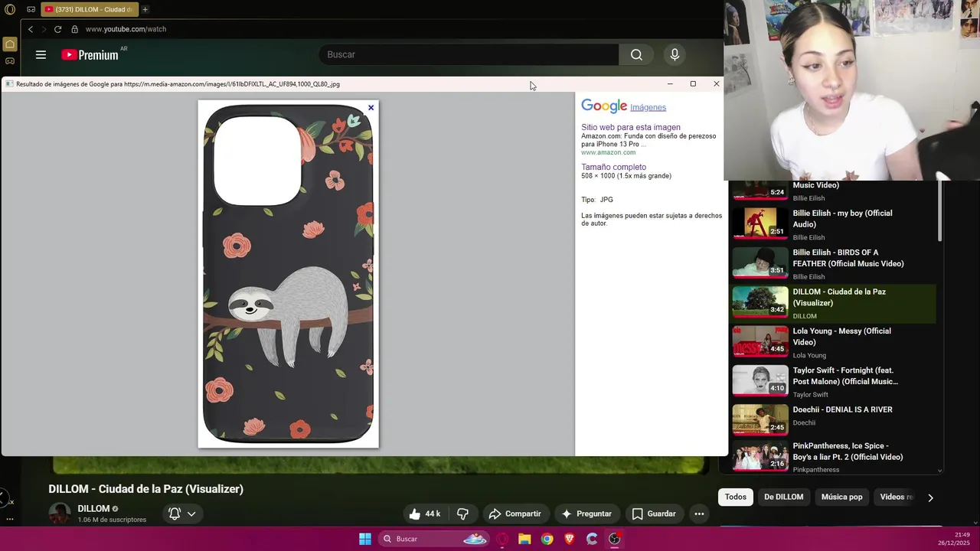Screen dimensions: 980x551
Task: Open more actions three-dot menu
Action: [699, 514]
